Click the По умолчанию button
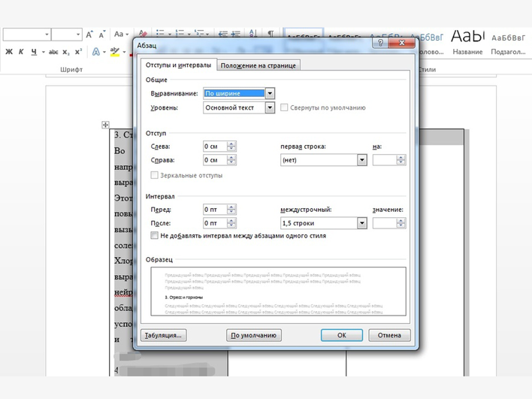The height and width of the screenshot is (399, 532). 254,335
